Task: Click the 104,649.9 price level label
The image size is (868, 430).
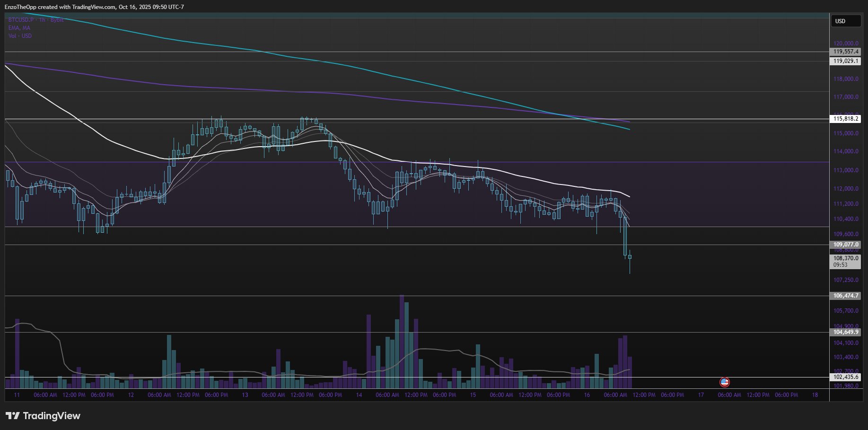Action: click(x=846, y=332)
